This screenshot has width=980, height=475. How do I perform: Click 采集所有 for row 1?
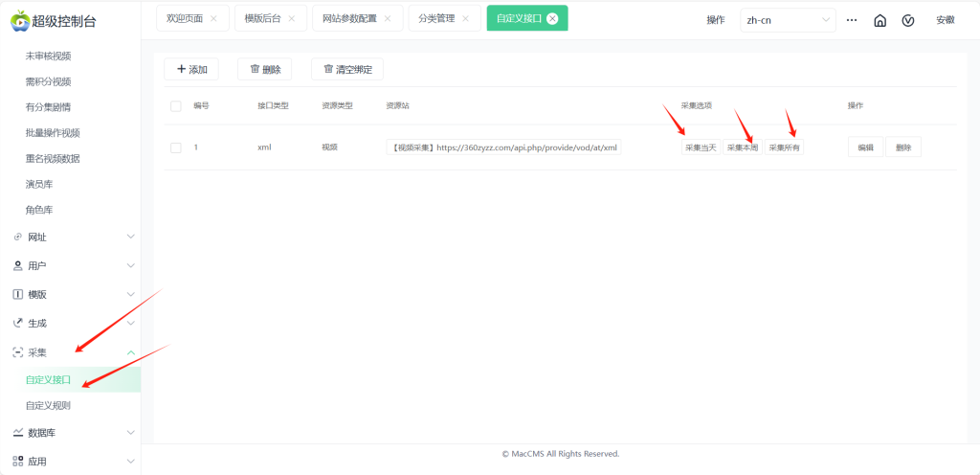point(785,147)
